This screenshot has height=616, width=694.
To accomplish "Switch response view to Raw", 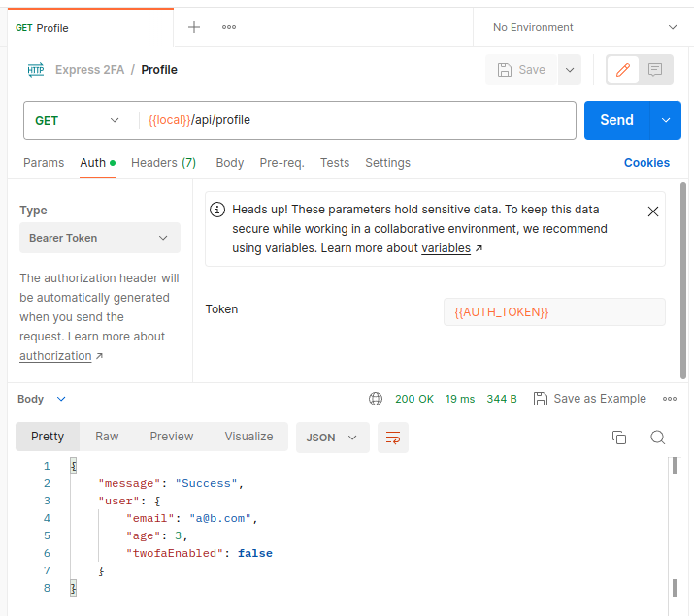I will pyautogui.click(x=107, y=437).
